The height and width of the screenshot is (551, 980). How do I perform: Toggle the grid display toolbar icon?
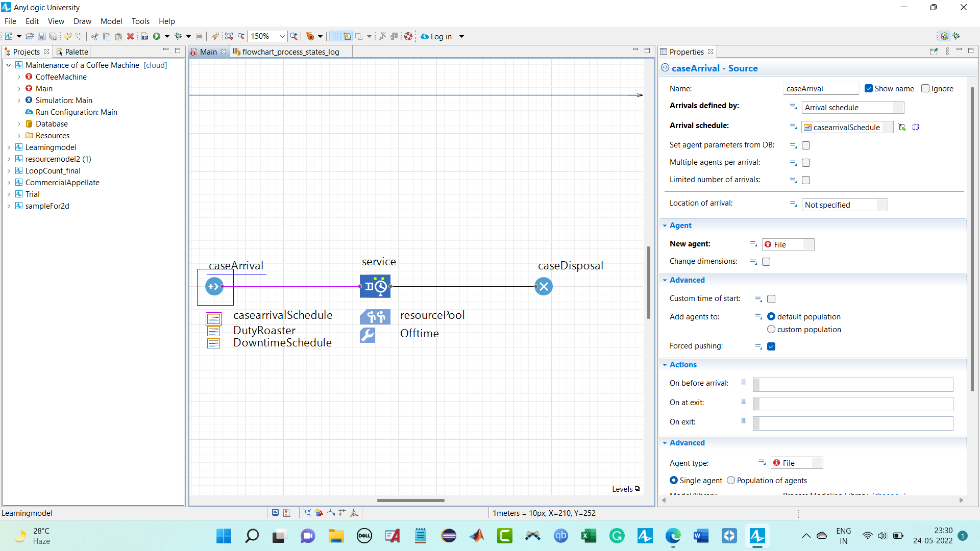tap(335, 36)
